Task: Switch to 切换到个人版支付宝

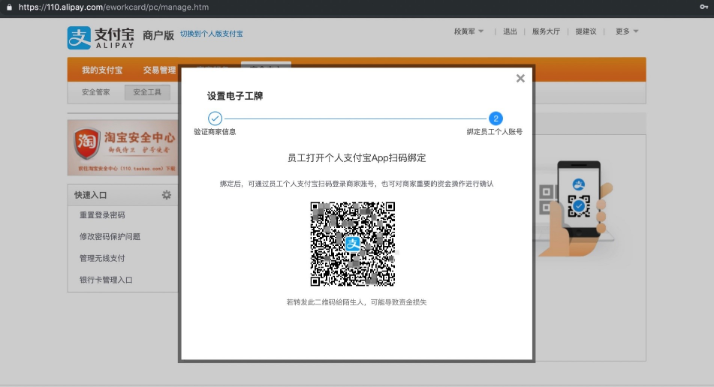Action: pyautogui.click(x=211, y=34)
